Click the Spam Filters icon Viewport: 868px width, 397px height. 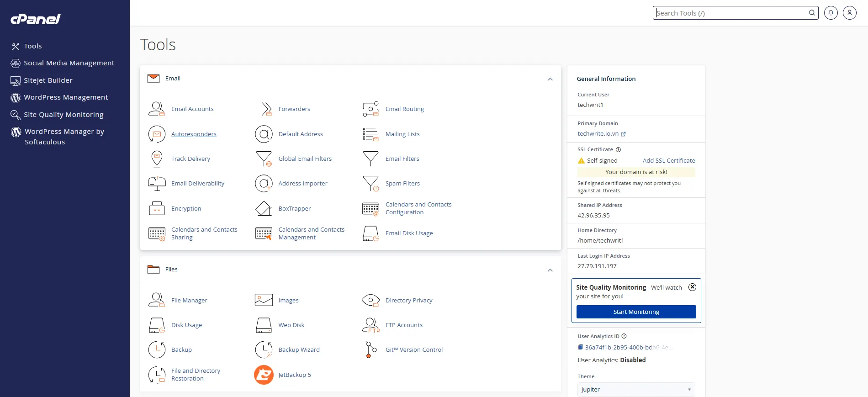point(370,183)
